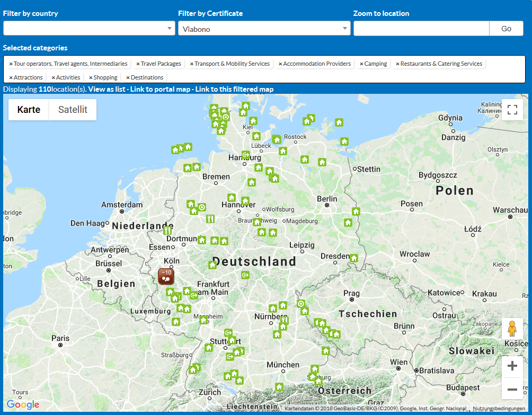Remove the Restaurants & Catering Services tag
The image size is (532, 415).
coord(397,64)
